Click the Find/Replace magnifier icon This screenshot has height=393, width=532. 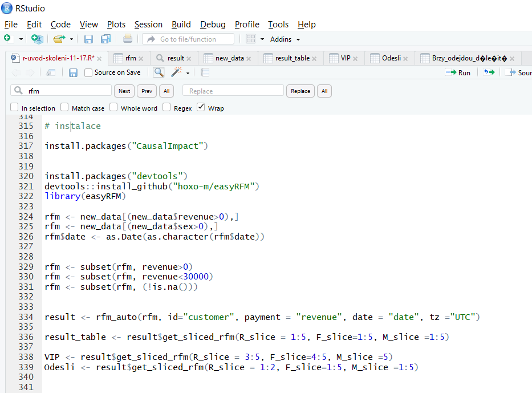point(159,72)
